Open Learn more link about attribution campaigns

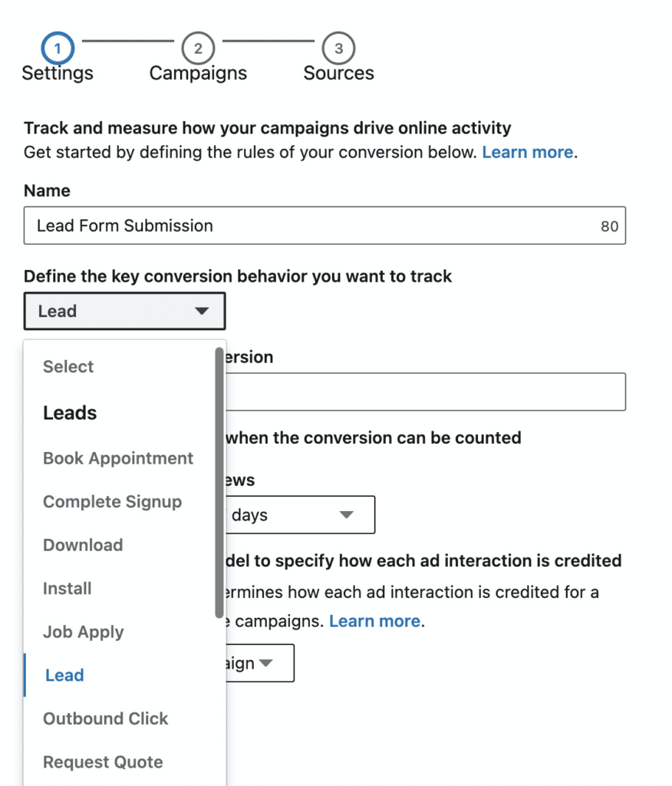[x=374, y=621]
